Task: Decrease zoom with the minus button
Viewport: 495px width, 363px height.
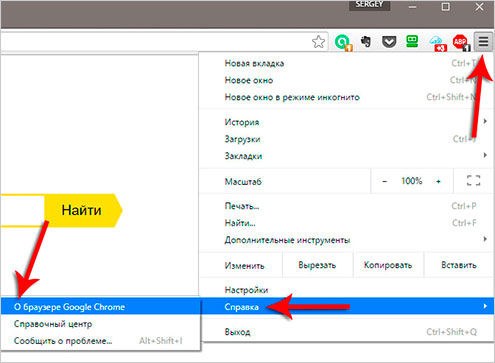Action: coord(385,181)
